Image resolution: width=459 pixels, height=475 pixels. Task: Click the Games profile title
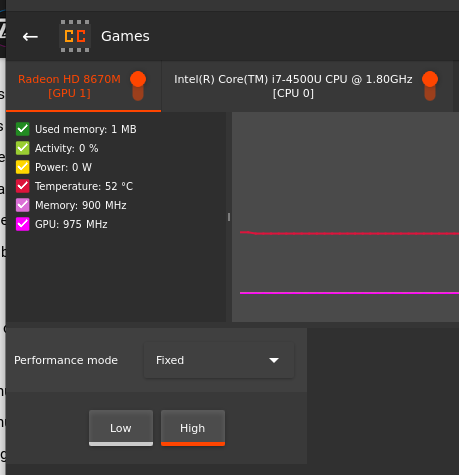125,36
